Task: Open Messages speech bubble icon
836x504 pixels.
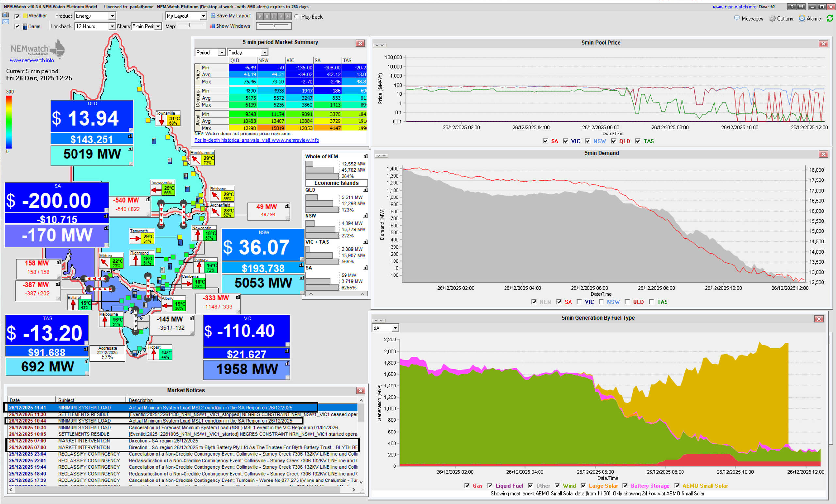Action: [x=737, y=18]
